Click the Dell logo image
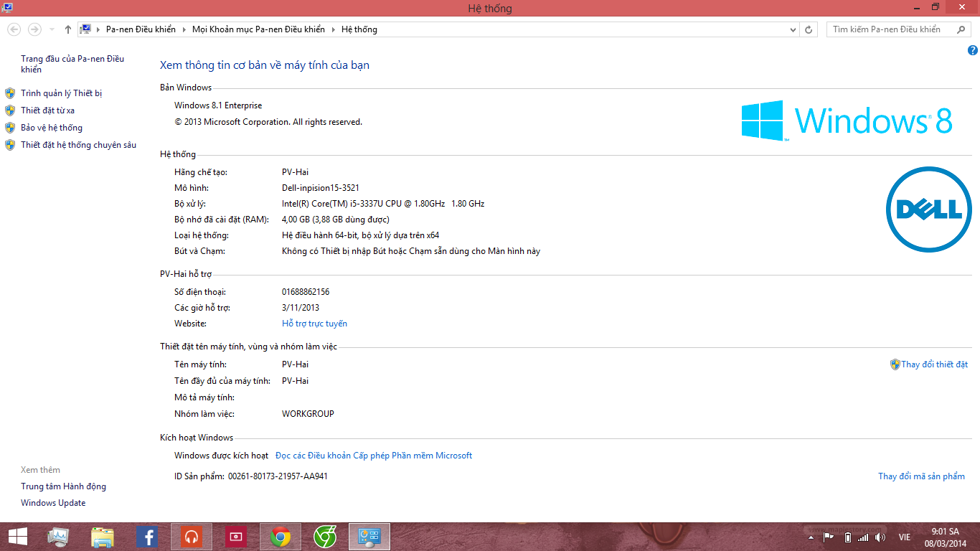 [929, 209]
